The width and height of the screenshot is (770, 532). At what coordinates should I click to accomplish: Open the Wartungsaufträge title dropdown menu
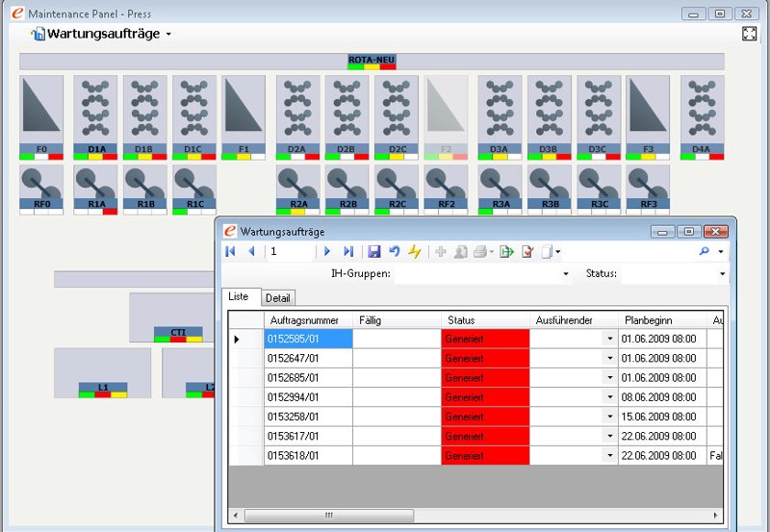click(168, 35)
